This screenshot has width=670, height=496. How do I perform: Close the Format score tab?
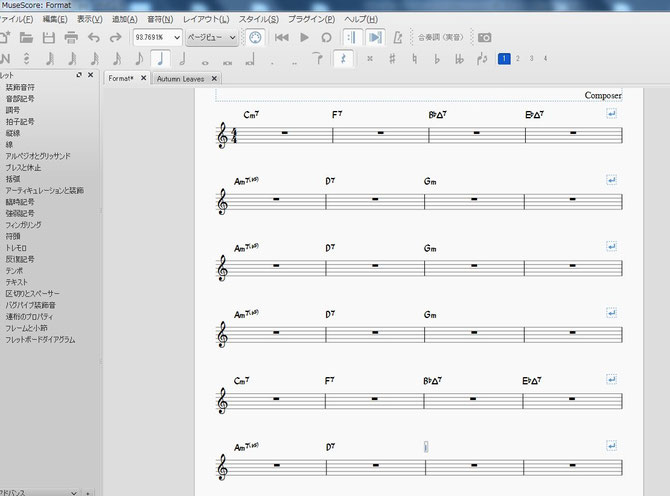144,78
